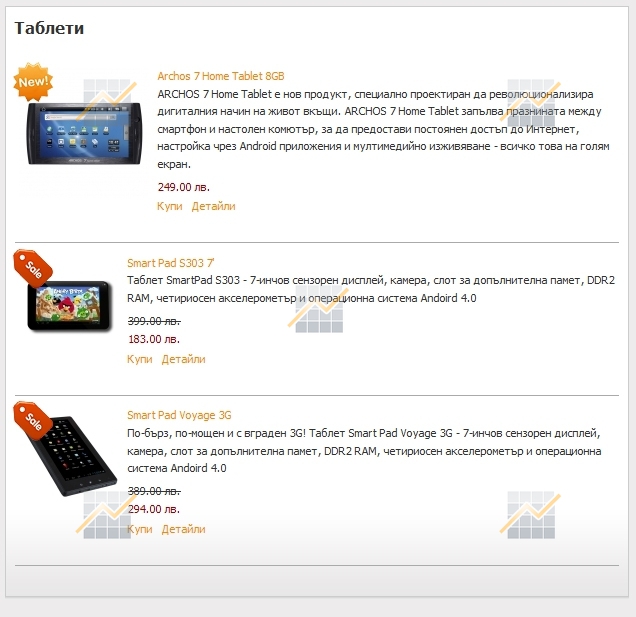Open Детайли for Smart Pad Voyage 3G
636x617 pixels.
183,529
